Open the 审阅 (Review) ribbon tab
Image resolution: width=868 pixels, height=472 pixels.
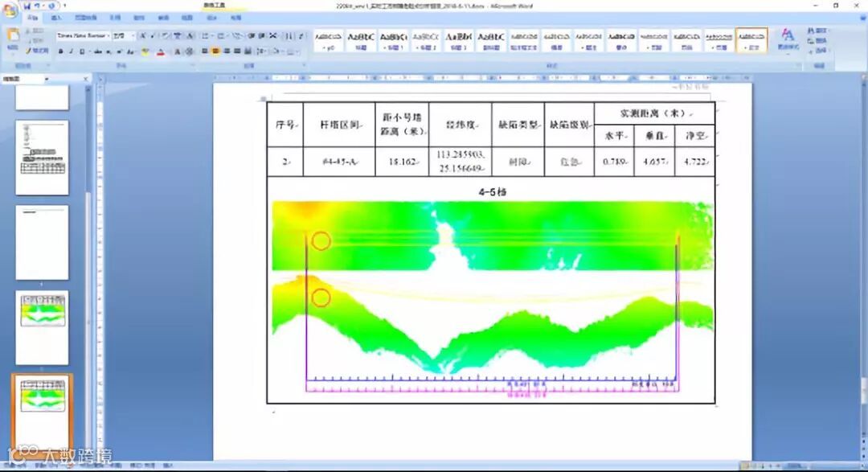click(x=163, y=18)
